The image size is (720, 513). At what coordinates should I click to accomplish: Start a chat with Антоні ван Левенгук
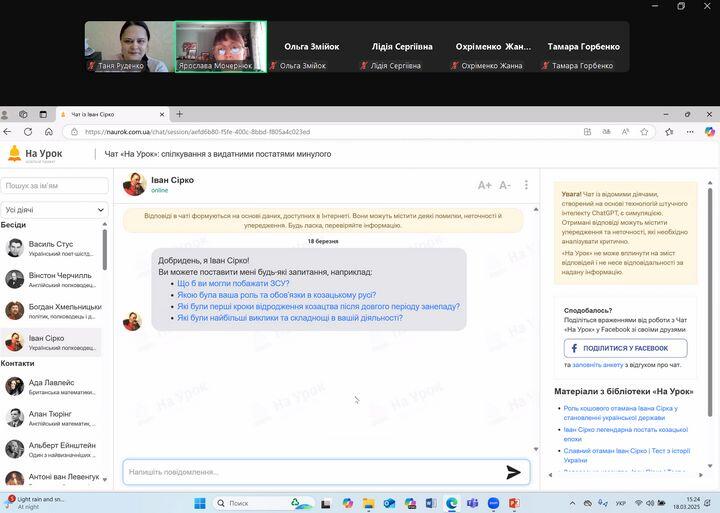pyautogui.click(x=51, y=478)
